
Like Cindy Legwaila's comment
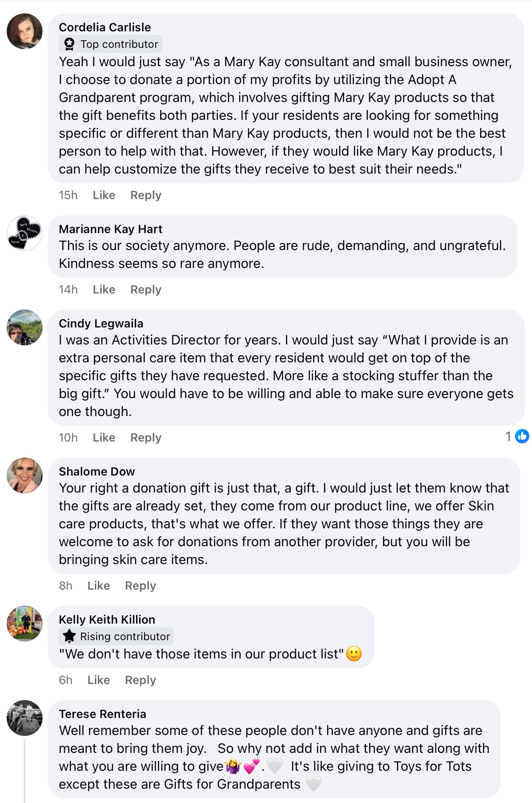point(104,438)
